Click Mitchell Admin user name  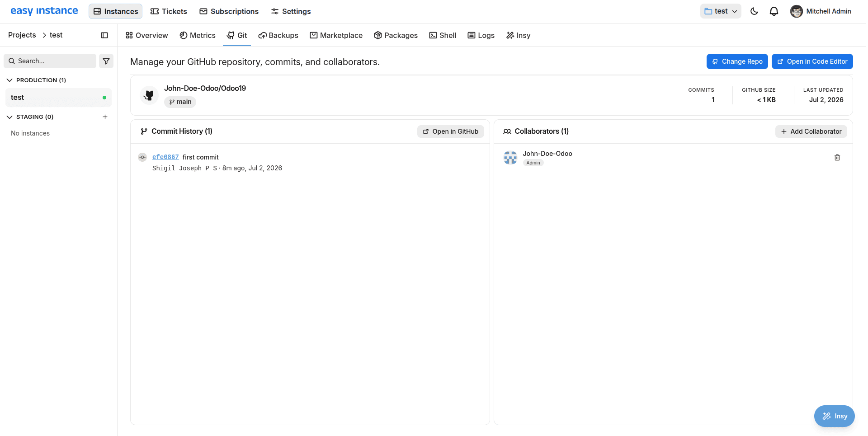point(829,11)
